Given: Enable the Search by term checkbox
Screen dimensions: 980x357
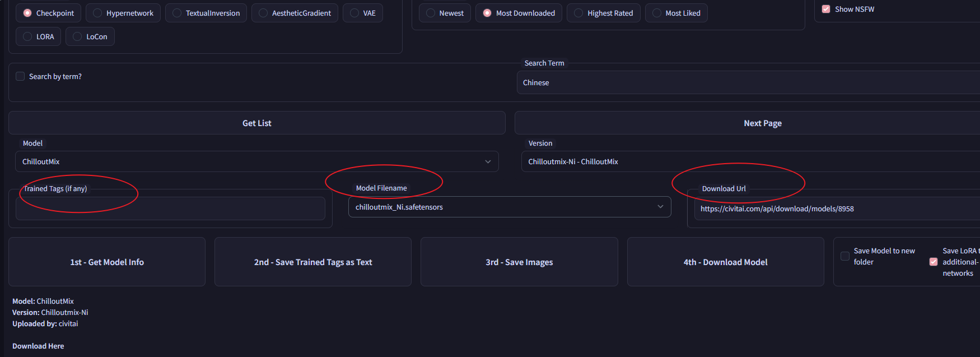Looking at the screenshot, I should 20,76.
